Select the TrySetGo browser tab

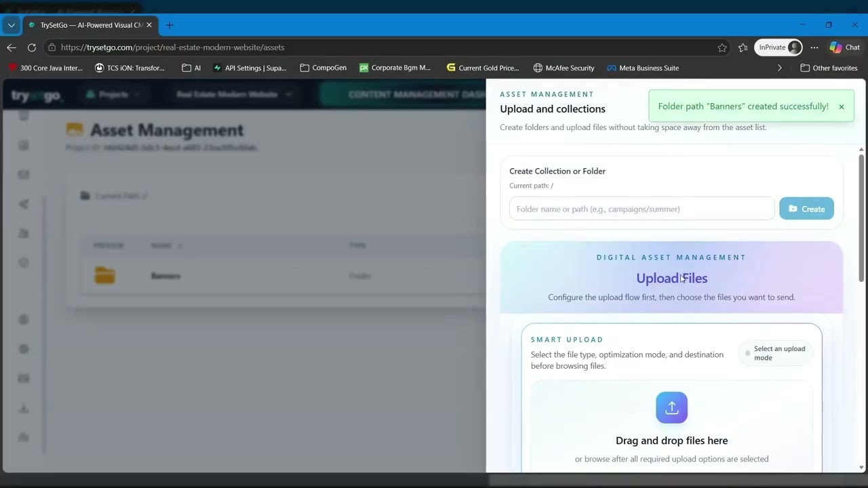click(x=90, y=25)
